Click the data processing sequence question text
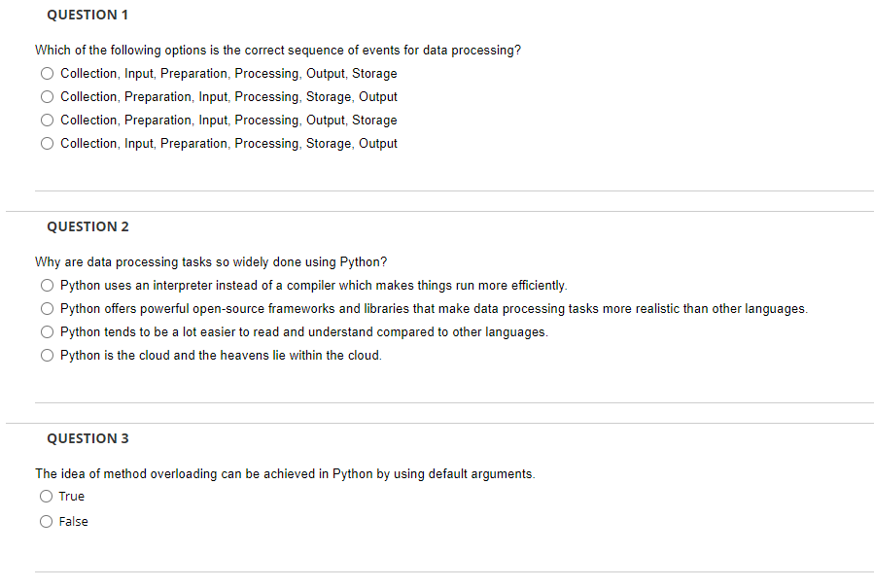Viewport: 874px width, 588px height. (277, 50)
